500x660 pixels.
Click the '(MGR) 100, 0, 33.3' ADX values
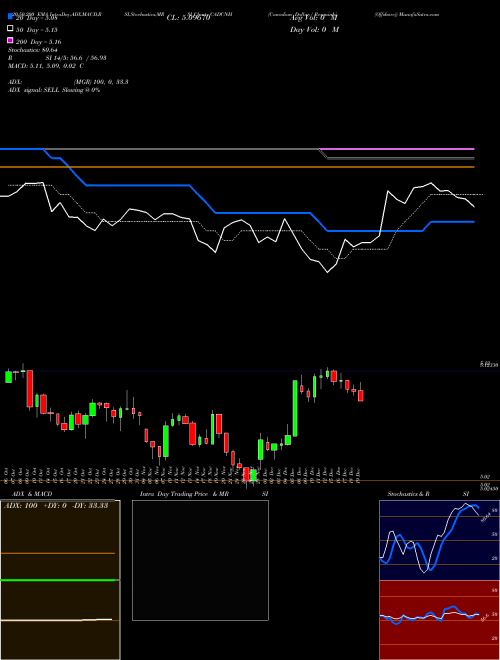tap(101, 82)
